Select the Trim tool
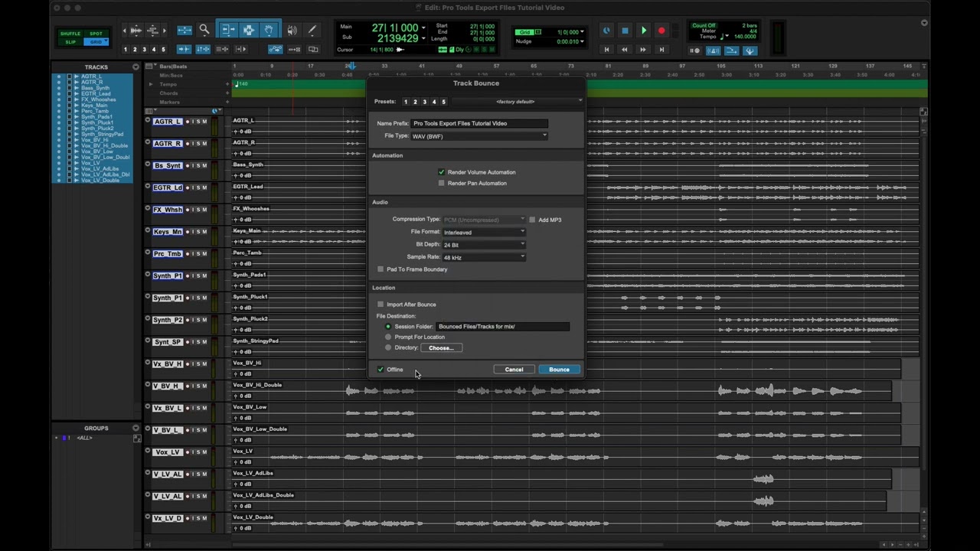Viewport: 980px width, 551px height. [228, 30]
